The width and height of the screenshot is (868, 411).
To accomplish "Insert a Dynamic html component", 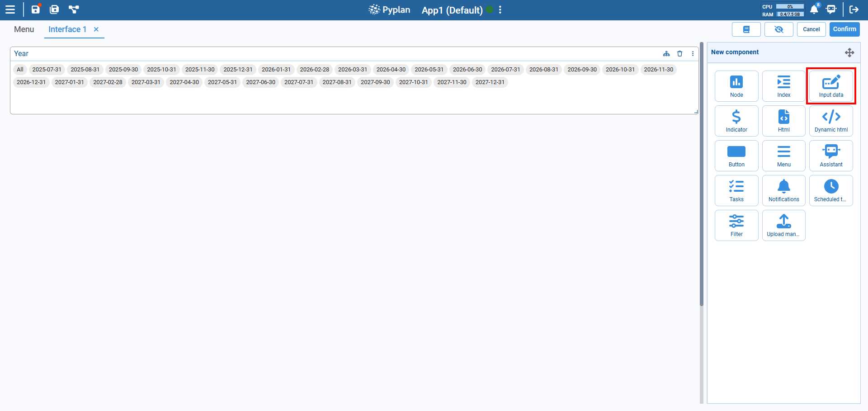I will tap(831, 121).
